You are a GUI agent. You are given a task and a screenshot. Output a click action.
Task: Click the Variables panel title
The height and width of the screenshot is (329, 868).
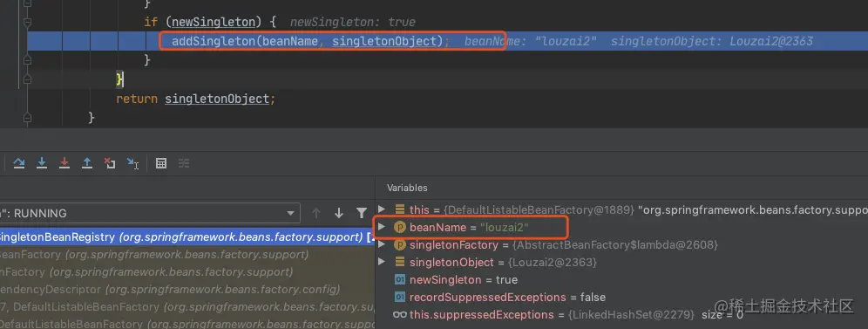(x=407, y=188)
